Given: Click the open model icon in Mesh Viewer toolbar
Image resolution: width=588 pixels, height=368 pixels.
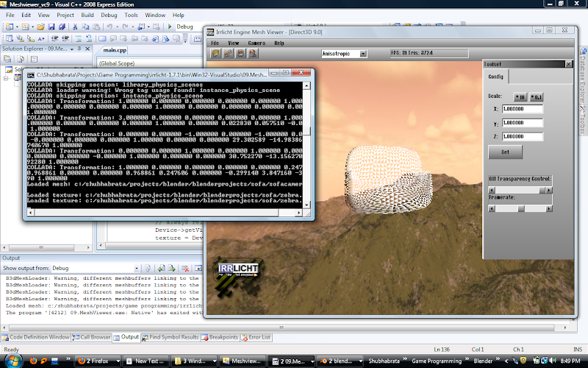Looking at the screenshot, I should [x=215, y=54].
